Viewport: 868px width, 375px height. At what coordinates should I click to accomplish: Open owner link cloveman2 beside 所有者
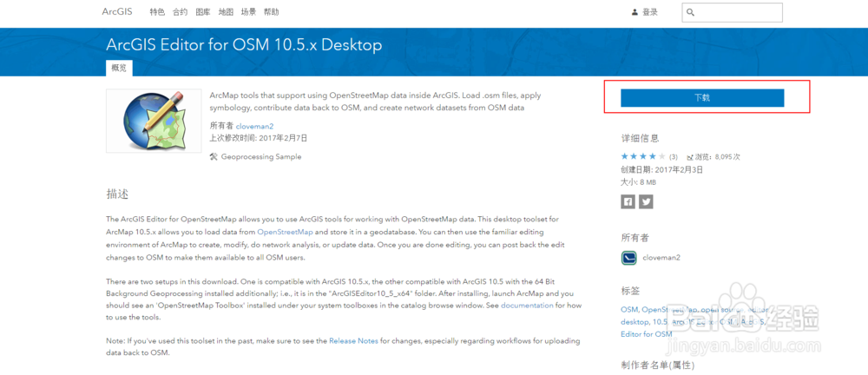(x=254, y=126)
